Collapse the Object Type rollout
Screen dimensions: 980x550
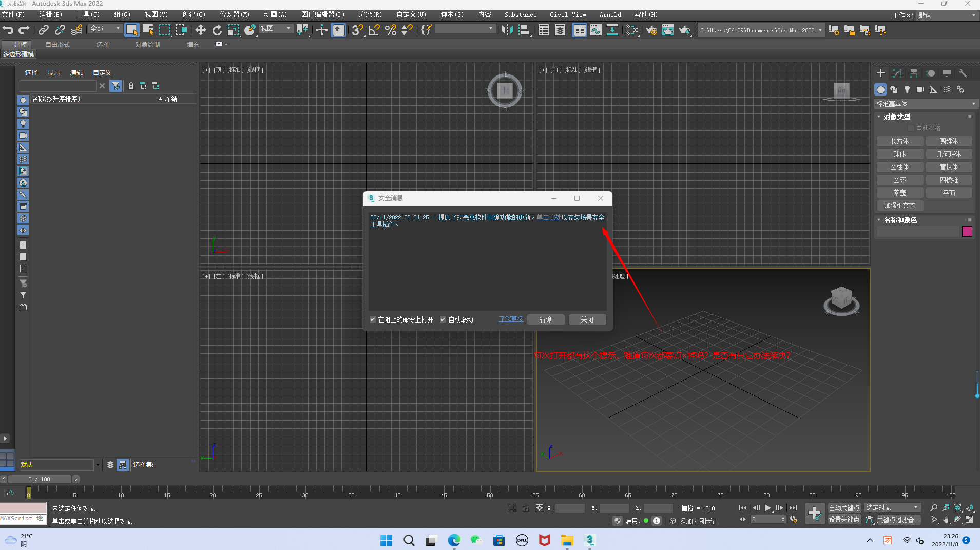click(x=879, y=117)
